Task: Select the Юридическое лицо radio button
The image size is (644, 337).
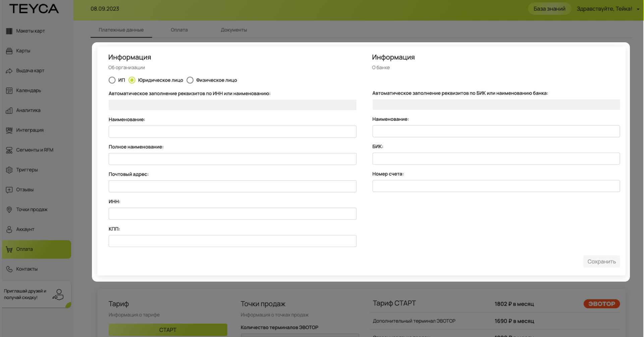Action: tap(132, 80)
